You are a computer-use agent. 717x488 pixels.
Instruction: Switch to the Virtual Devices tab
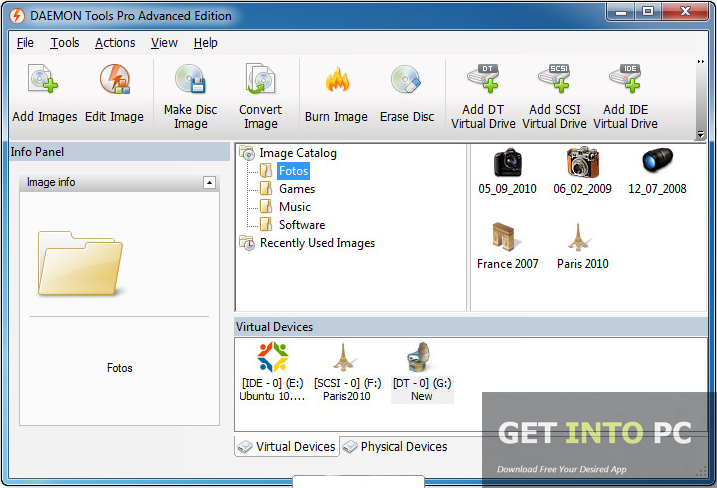[287, 446]
